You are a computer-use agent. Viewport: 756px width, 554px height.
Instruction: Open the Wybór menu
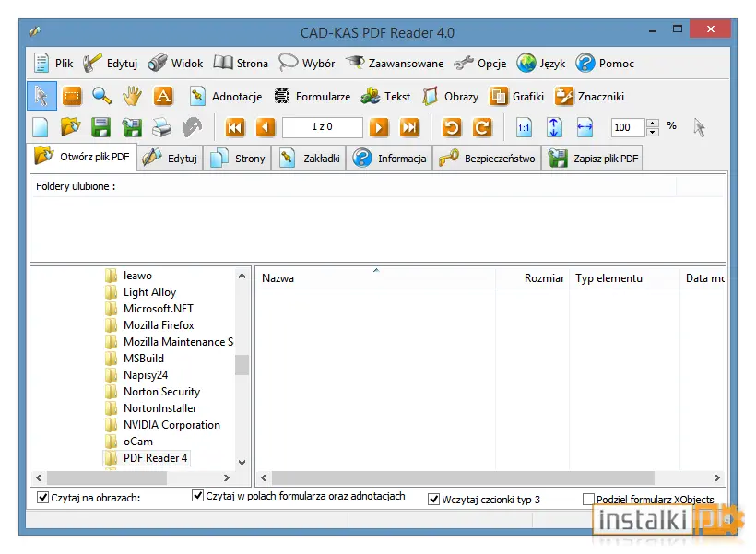tap(307, 64)
